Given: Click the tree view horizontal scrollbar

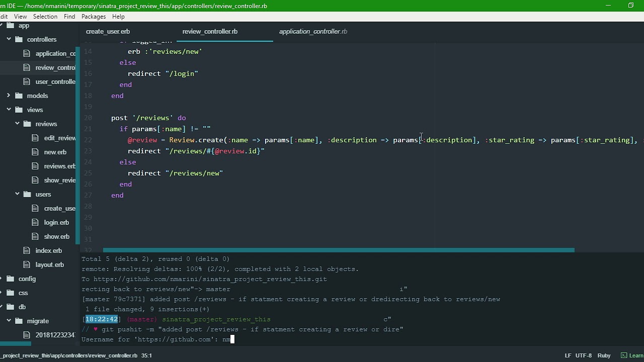Looking at the screenshot, I should [15, 344].
